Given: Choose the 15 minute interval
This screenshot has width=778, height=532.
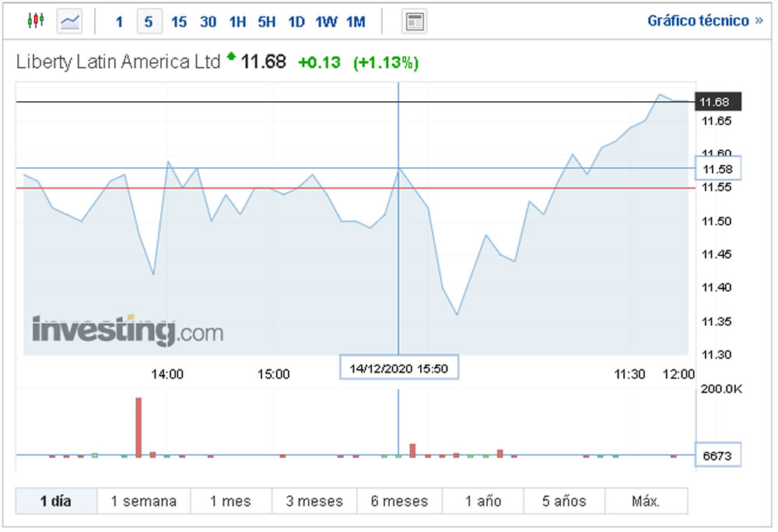Looking at the screenshot, I should (x=179, y=22).
